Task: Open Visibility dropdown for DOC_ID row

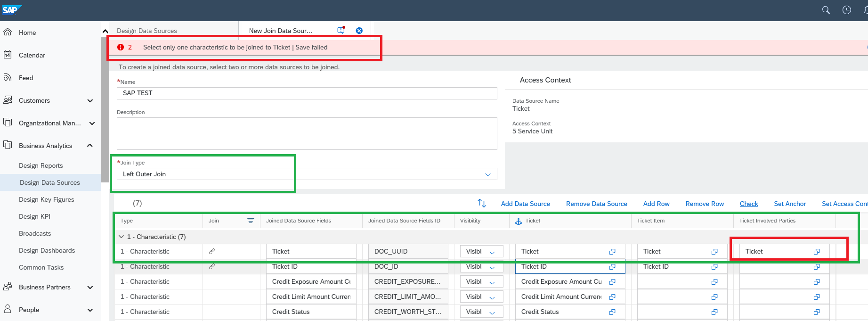Action: pos(492,267)
